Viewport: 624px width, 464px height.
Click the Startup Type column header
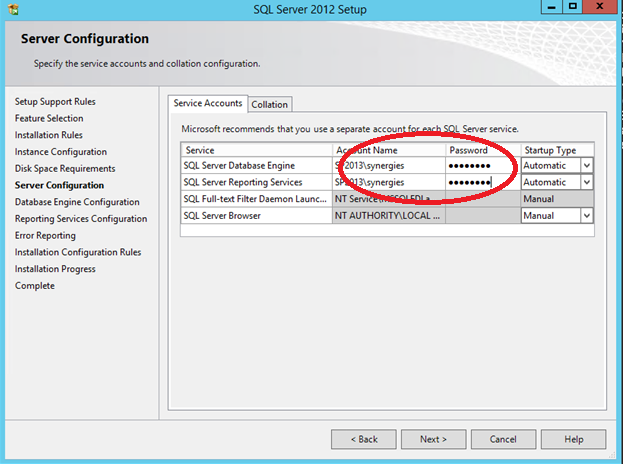558,150
